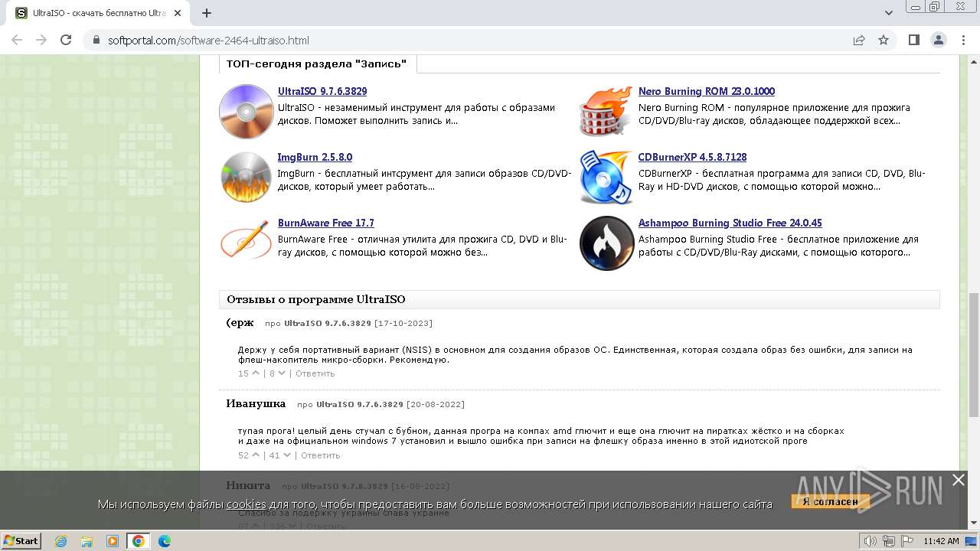980x551 pixels.
Task: Expand the tab search dropdown
Action: (x=889, y=13)
